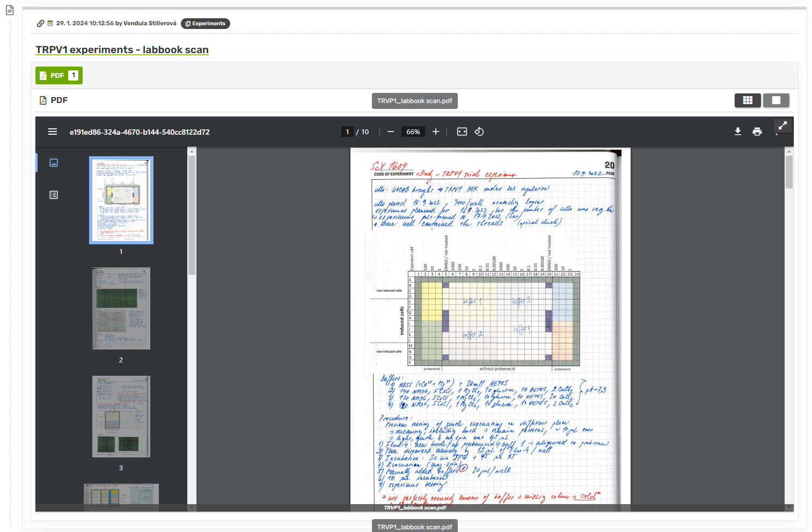Copy entry link via chain icon
The height and width of the screenshot is (532, 812).
click(x=40, y=24)
